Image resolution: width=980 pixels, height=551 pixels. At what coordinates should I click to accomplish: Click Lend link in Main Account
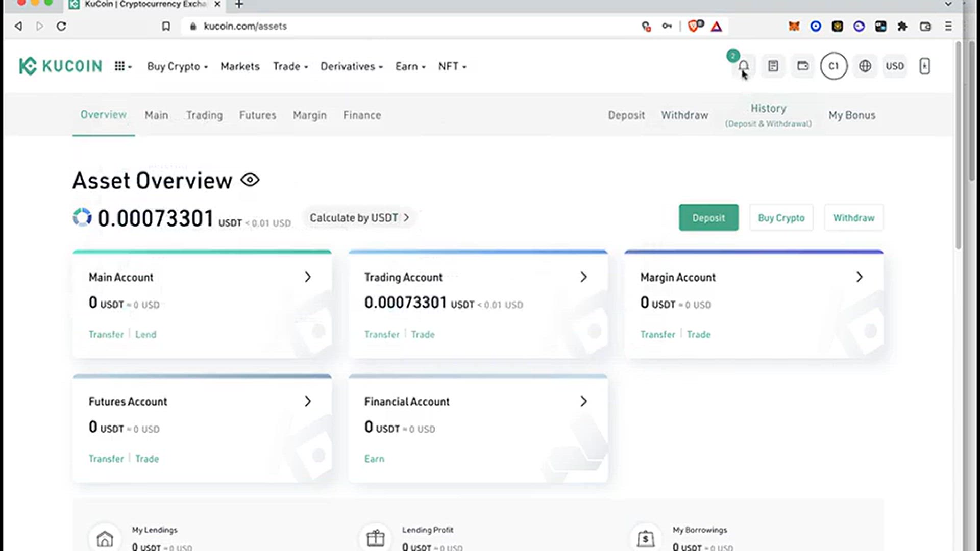pos(145,335)
